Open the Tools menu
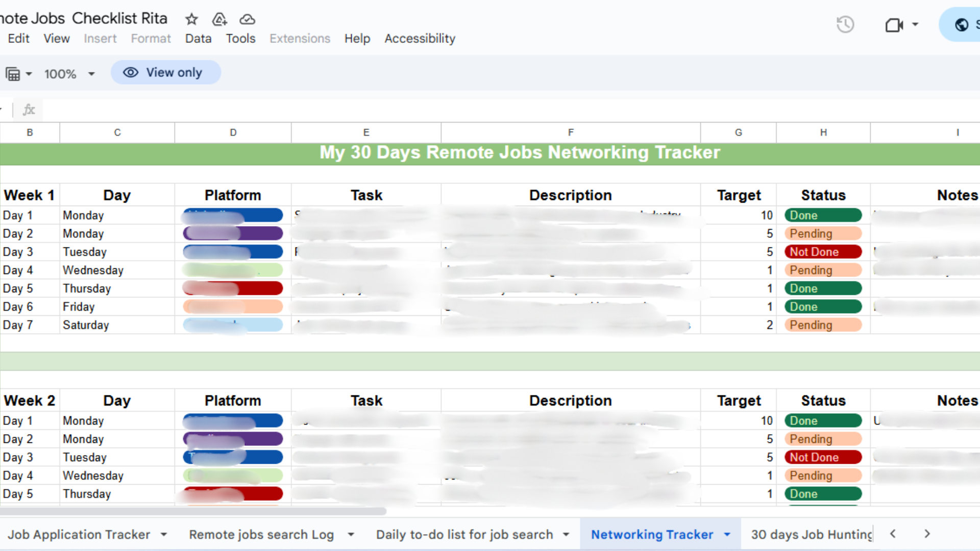Image resolution: width=980 pixels, height=551 pixels. pyautogui.click(x=240, y=39)
